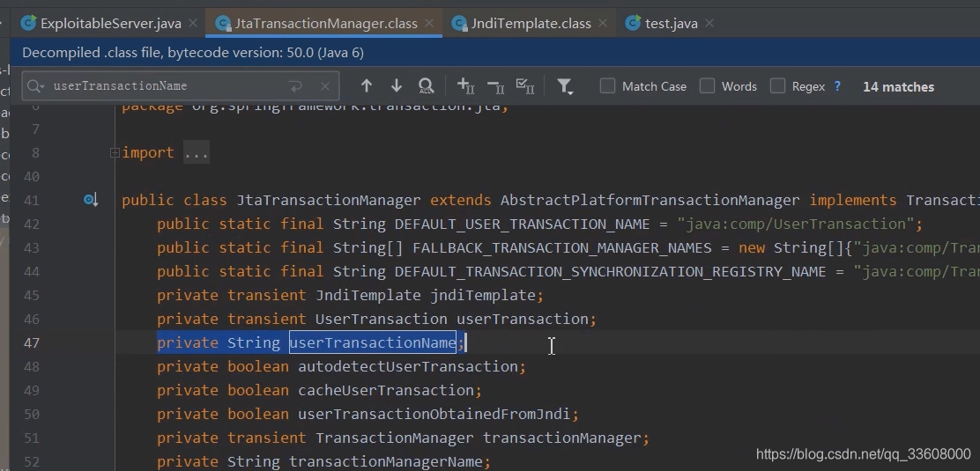
Task: Click the highlighted userTransactionName on line 47
Action: coord(373,343)
